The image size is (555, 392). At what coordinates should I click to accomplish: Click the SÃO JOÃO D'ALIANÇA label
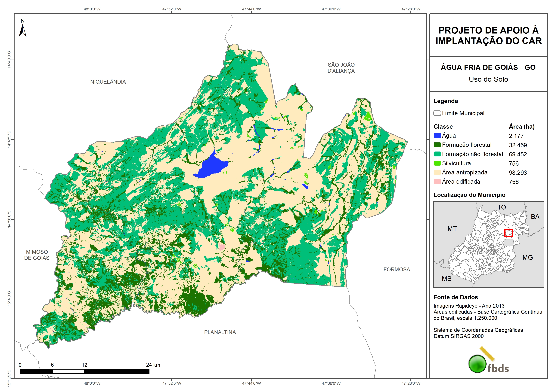pyautogui.click(x=341, y=68)
